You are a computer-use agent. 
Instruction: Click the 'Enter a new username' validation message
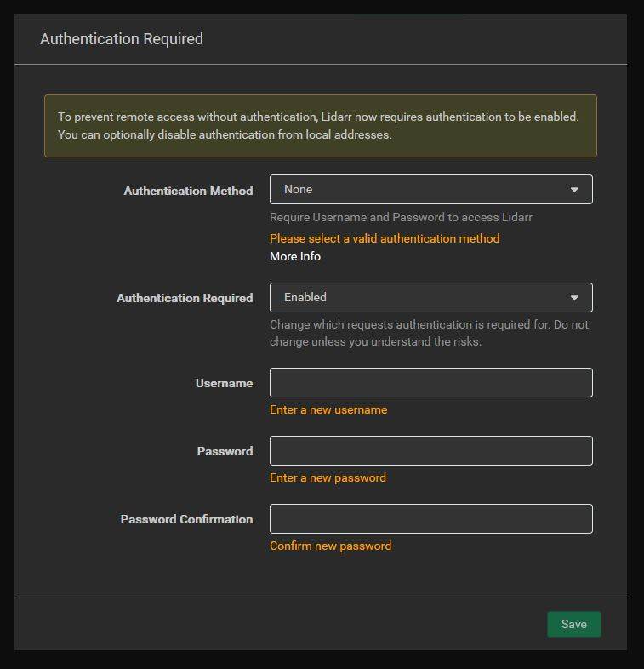tap(328, 409)
